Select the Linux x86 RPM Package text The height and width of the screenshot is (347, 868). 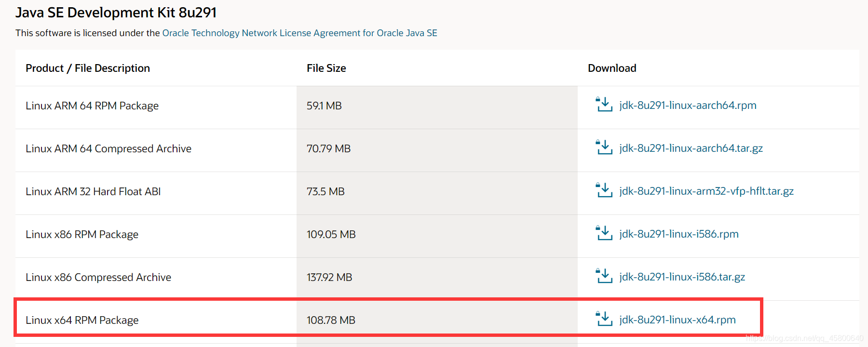coord(82,234)
